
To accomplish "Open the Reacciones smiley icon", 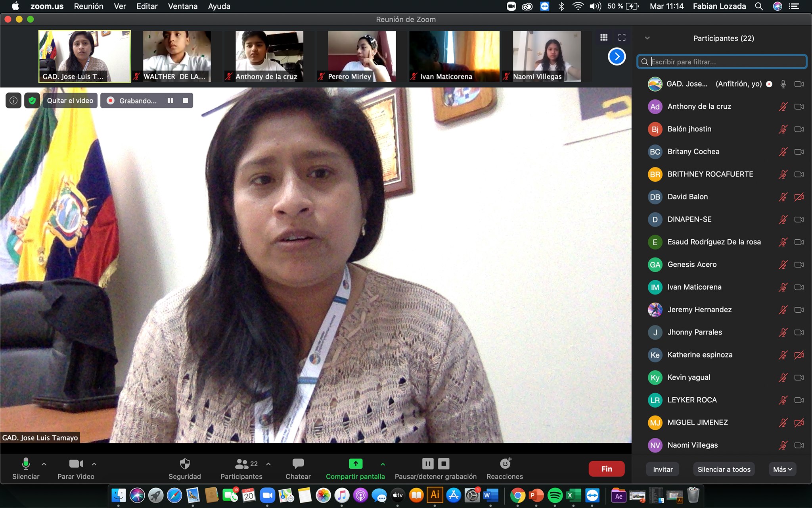I will coord(505,464).
